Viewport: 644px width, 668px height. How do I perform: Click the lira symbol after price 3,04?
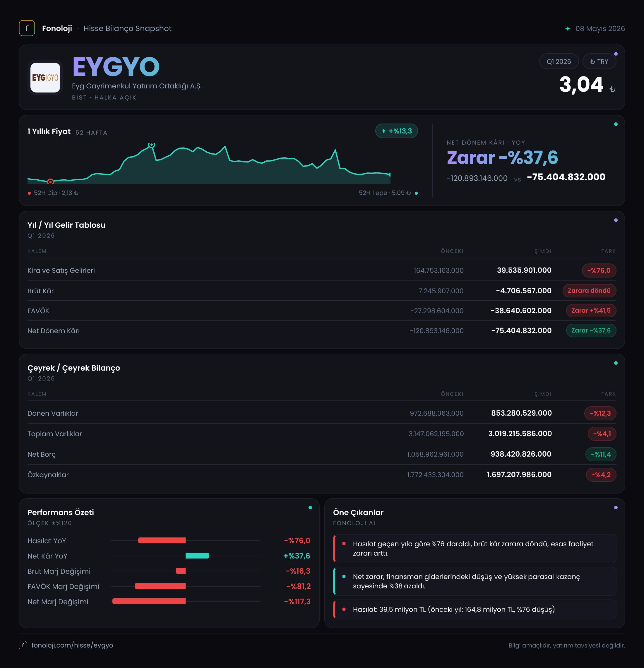click(612, 89)
